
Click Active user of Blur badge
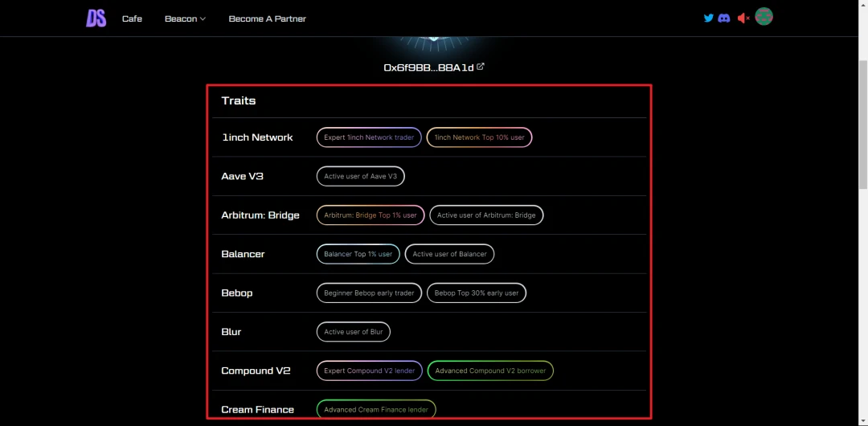coord(354,332)
